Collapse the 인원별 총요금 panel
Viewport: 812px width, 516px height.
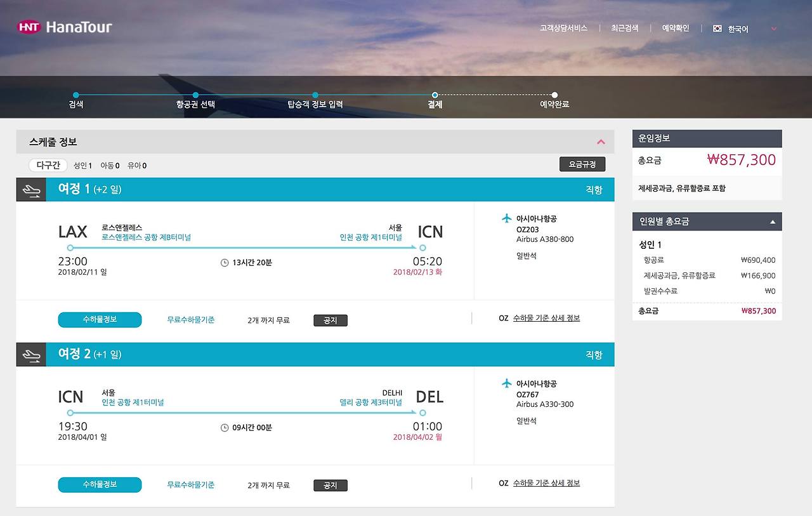click(x=773, y=222)
